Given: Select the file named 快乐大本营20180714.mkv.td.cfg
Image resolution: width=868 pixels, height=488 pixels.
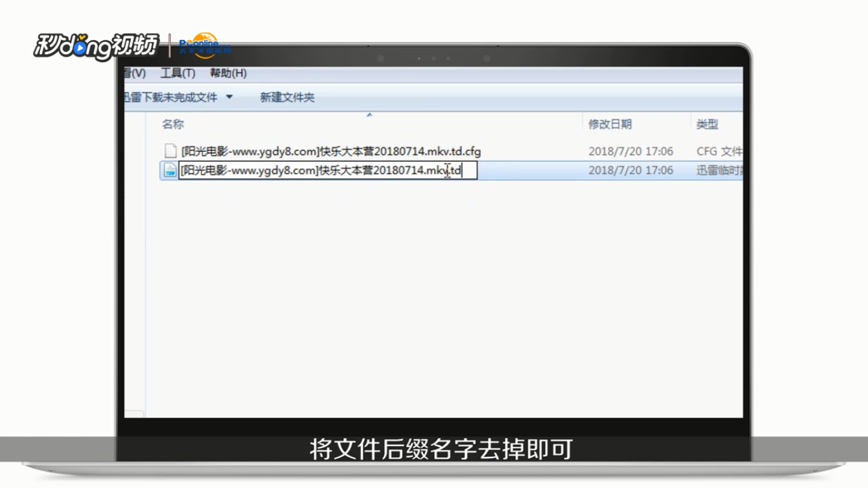Looking at the screenshot, I should pyautogui.click(x=331, y=151).
